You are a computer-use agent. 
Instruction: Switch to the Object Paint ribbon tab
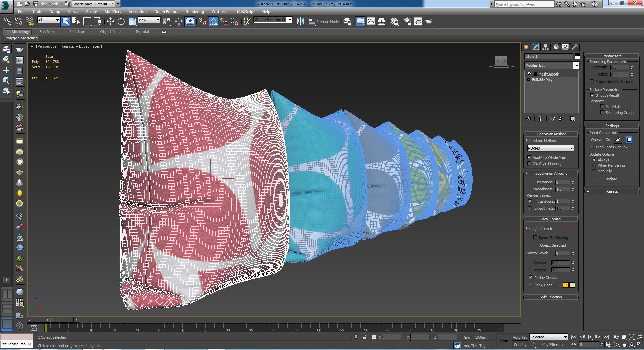click(x=110, y=32)
